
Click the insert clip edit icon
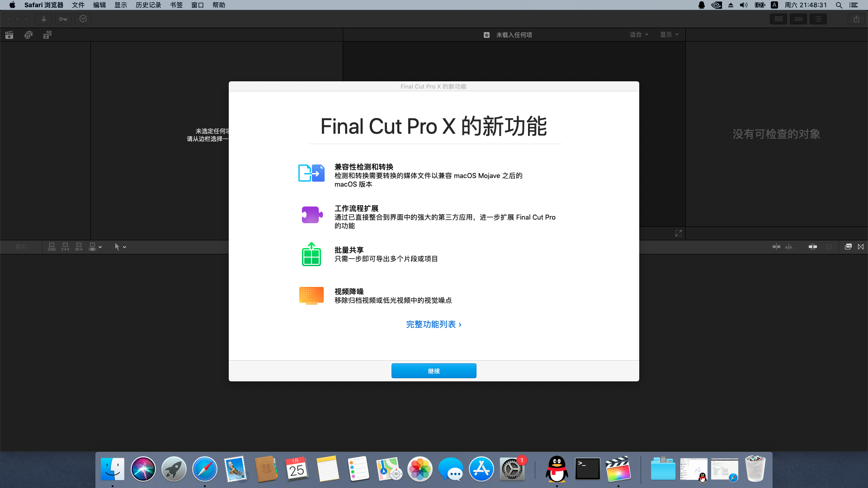coord(66,247)
